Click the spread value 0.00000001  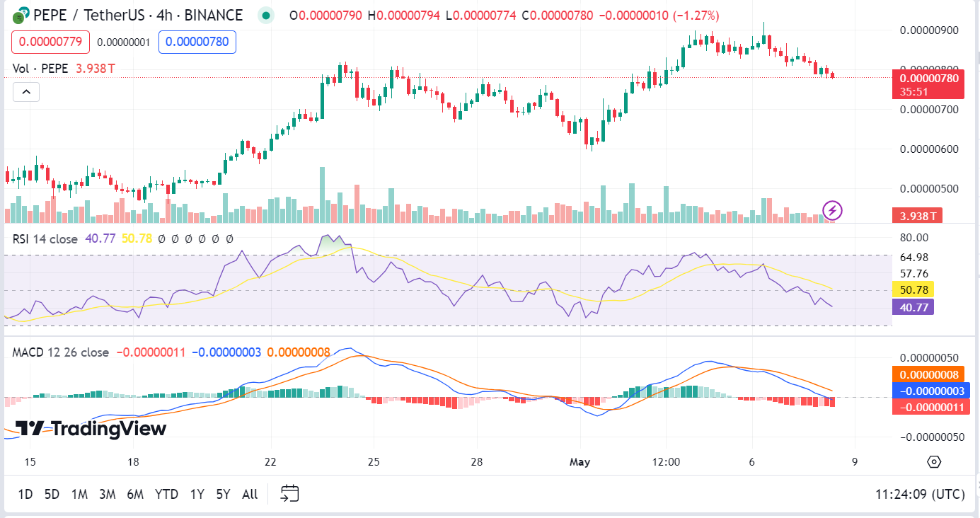tap(124, 42)
